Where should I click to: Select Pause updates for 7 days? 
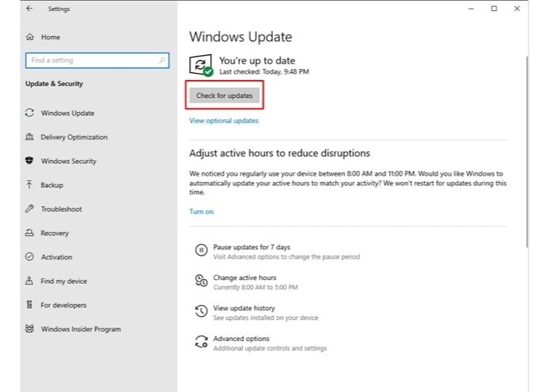(x=252, y=247)
